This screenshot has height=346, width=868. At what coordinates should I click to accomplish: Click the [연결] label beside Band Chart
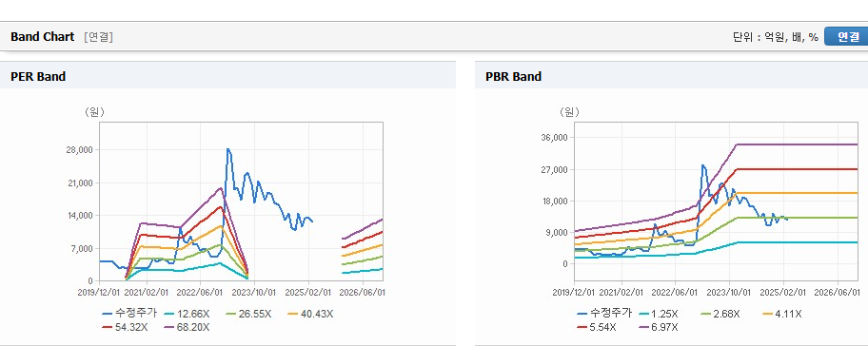tap(99, 37)
